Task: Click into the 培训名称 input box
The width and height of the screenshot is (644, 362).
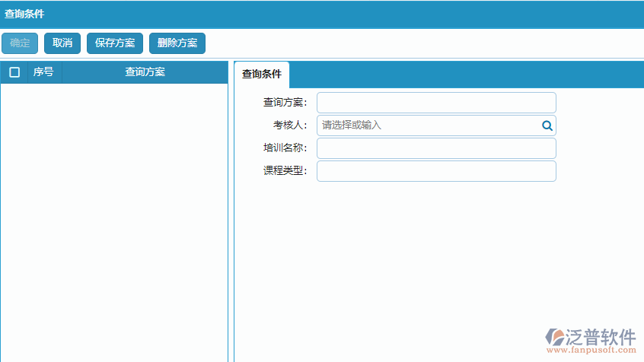Action: click(435, 148)
